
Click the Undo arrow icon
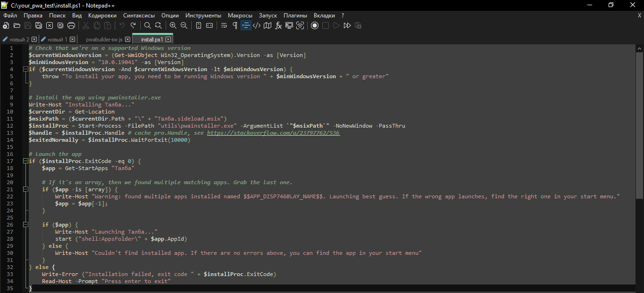(x=122, y=25)
